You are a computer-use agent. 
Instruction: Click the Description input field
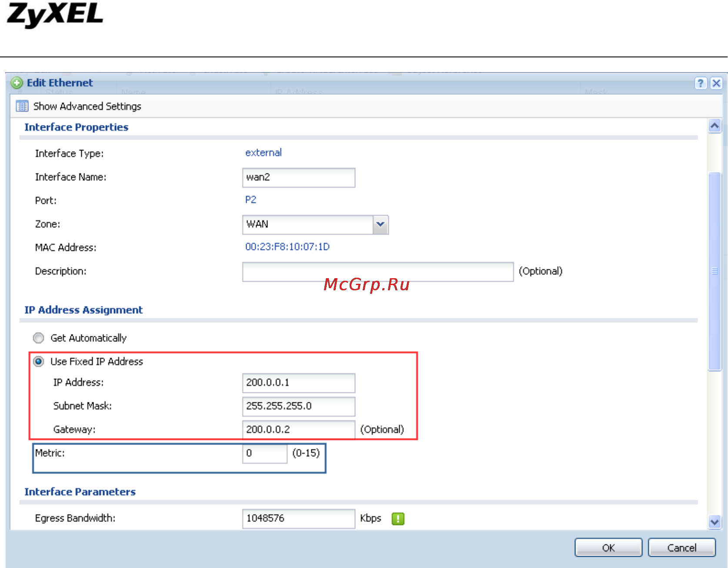point(378,272)
